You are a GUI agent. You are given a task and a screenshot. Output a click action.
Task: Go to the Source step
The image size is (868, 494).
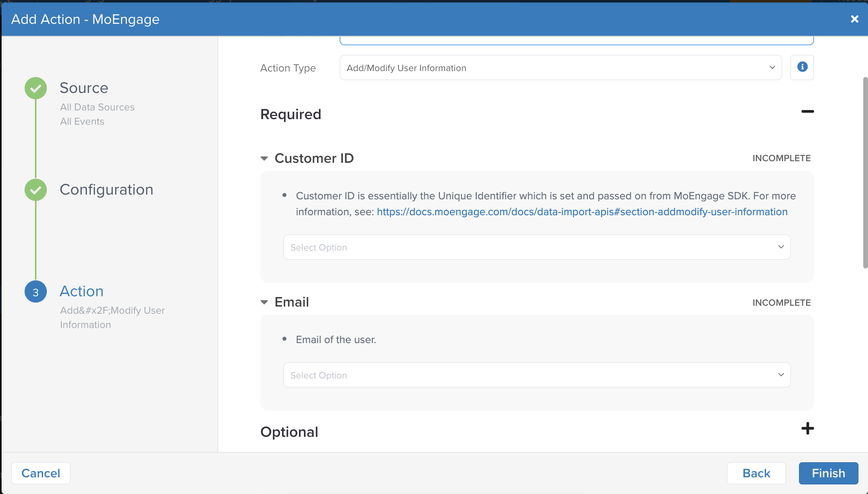84,88
